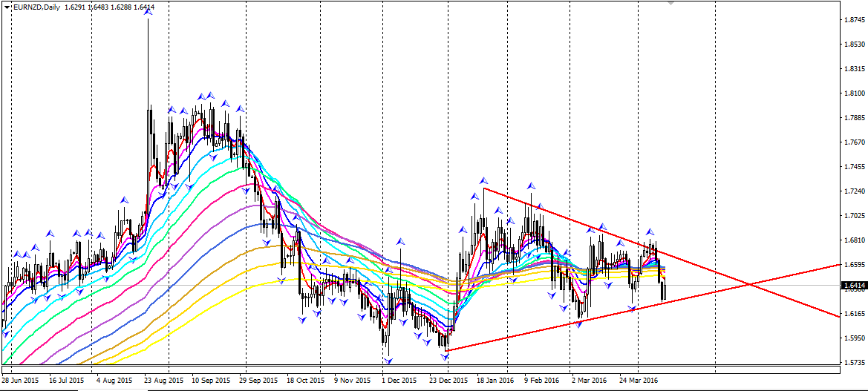
Task: Click the 18 Jan 2016 date label
Action: [x=495, y=381]
